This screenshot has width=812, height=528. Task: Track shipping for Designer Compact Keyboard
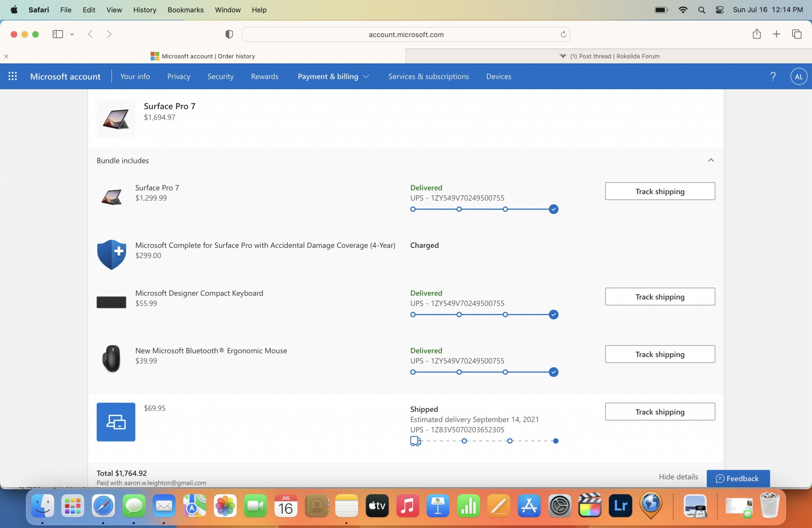[x=660, y=297]
